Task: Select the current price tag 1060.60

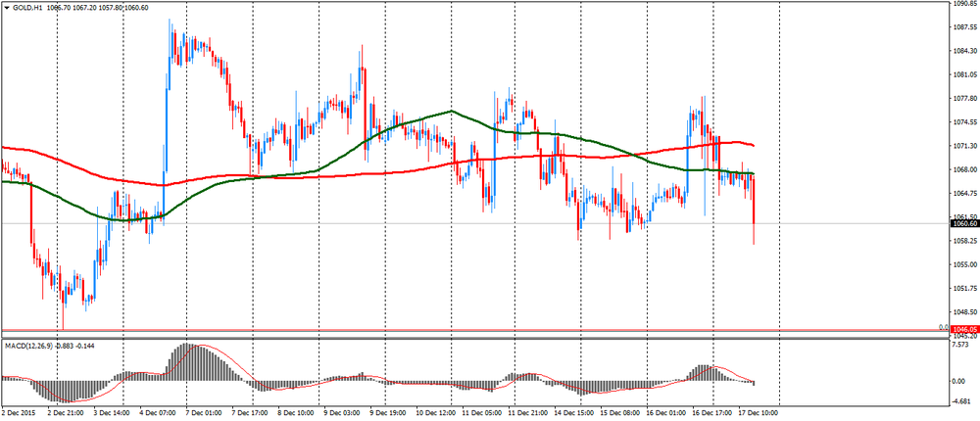Action: [964, 223]
